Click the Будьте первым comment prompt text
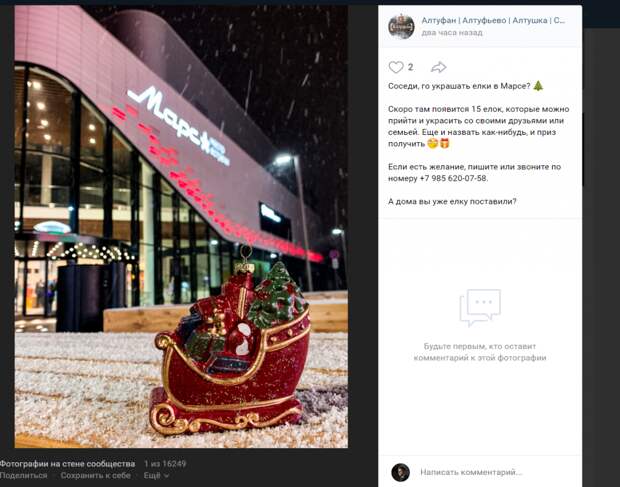620x487 pixels. pyautogui.click(x=480, y=352)
